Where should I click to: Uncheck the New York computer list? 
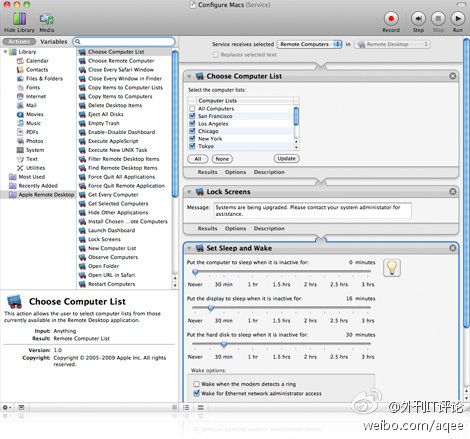pyautogui.click(x=192, y=139)
